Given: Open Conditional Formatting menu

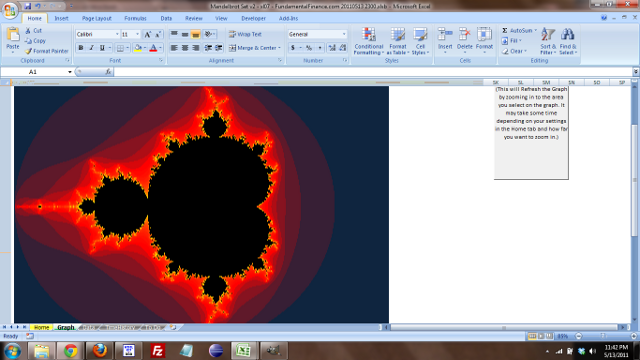Looking at the screenshot, I should (x=369, y=41).
